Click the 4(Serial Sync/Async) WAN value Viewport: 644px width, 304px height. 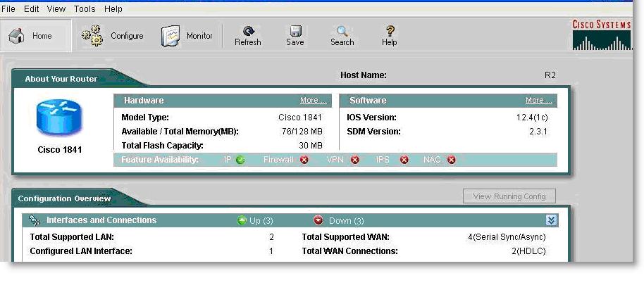507,237
